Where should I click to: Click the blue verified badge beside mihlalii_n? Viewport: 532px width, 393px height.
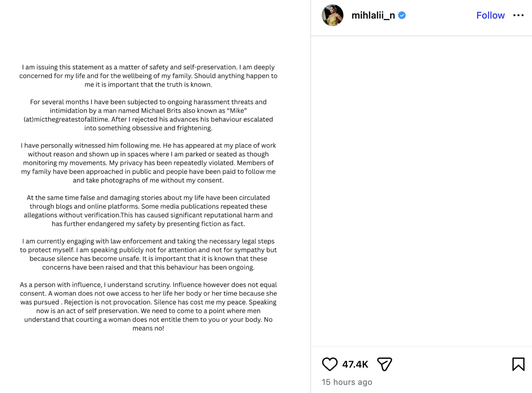[x=402, y=15]
